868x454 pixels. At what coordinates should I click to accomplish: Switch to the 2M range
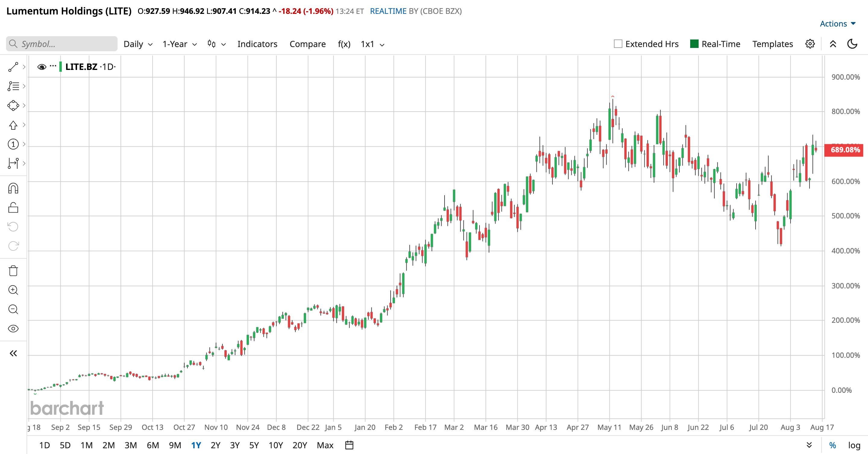pos(108,445)
